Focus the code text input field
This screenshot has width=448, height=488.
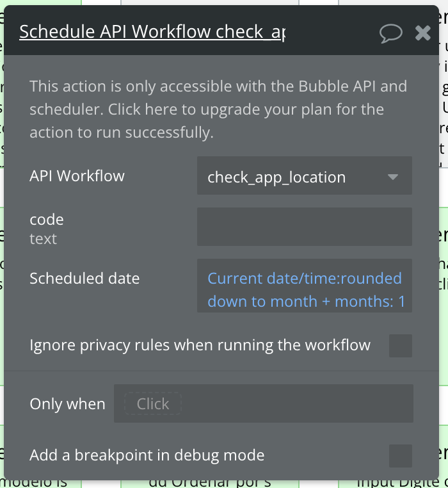[x=304, y=227]
